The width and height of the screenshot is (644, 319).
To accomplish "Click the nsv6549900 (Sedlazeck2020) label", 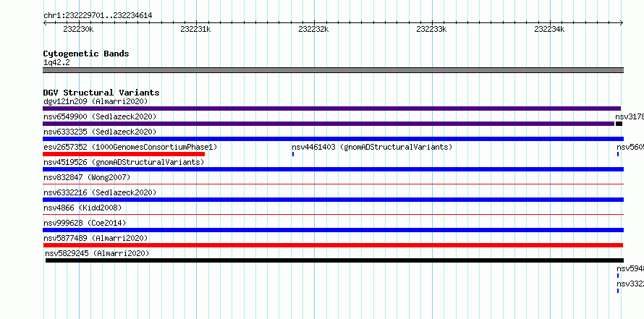I will tap(100, 116).
